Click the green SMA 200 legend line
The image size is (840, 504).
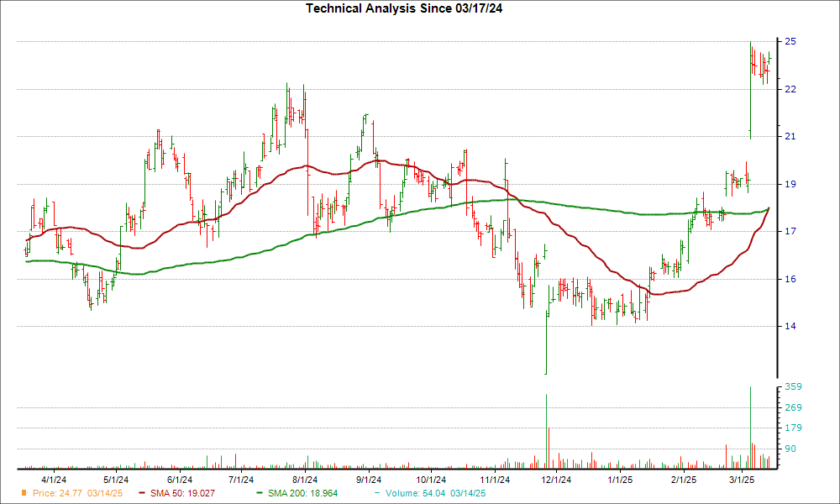(x=260, y=493)
